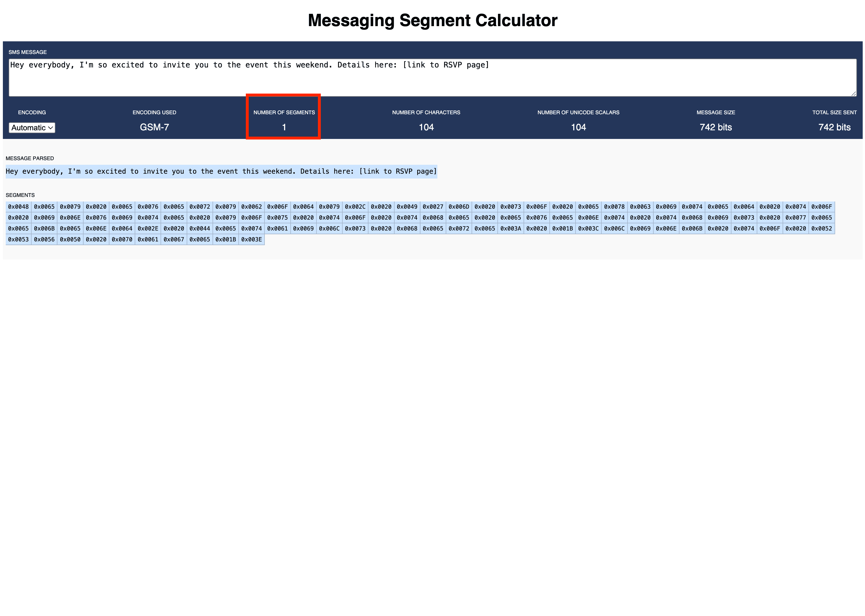865x616 pixels.
Task: Click the Messaging Segment Calculator title
Action: click(x=433, y=20)
